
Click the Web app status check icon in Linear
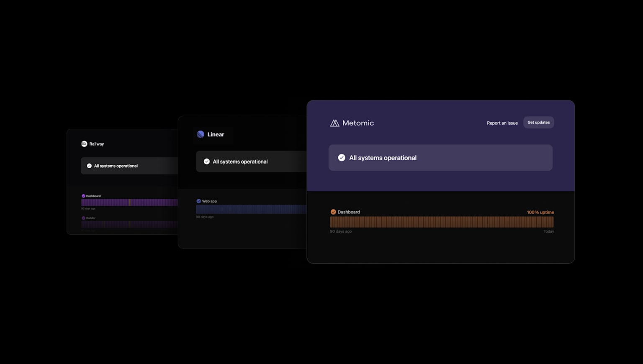click(199, 201)
